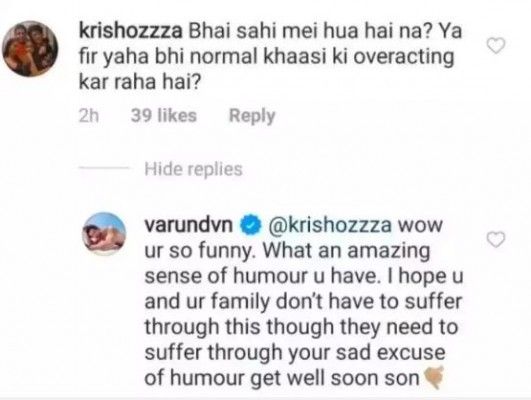Image resolution: width=531 pixels, height=400 pixels.
Task: Click the reply text 'wow ur so funny'
Action: tap(293, 238)
